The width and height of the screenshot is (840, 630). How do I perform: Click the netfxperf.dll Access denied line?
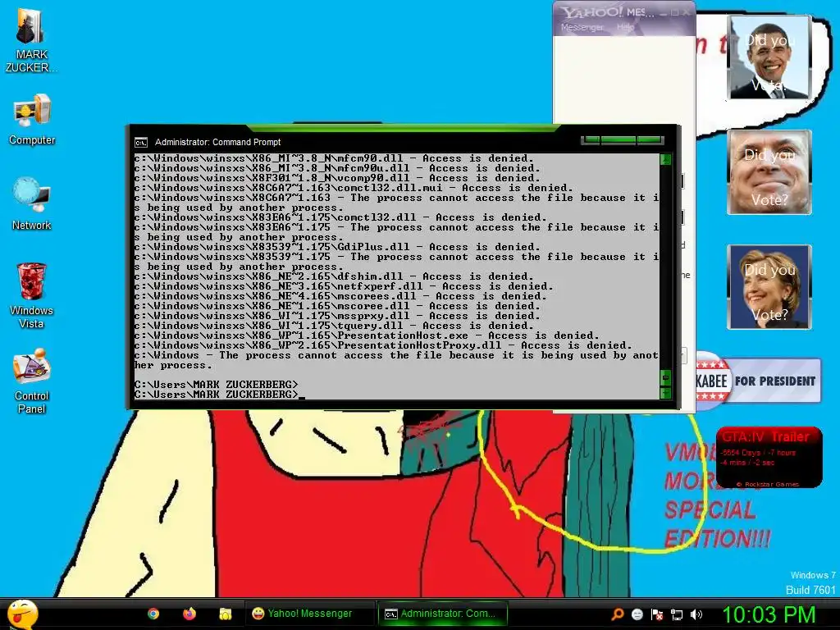click(x=344, y=286)
